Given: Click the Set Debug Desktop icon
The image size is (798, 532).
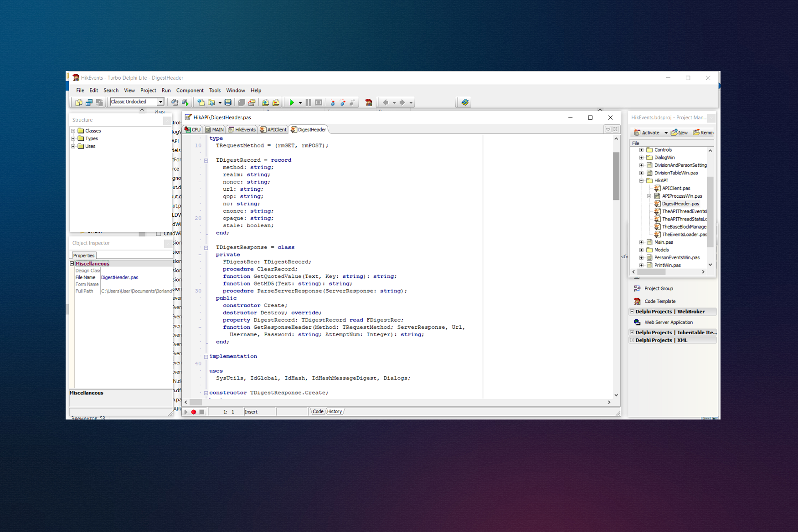Looking at the screenshot, I should coord(185,102).
